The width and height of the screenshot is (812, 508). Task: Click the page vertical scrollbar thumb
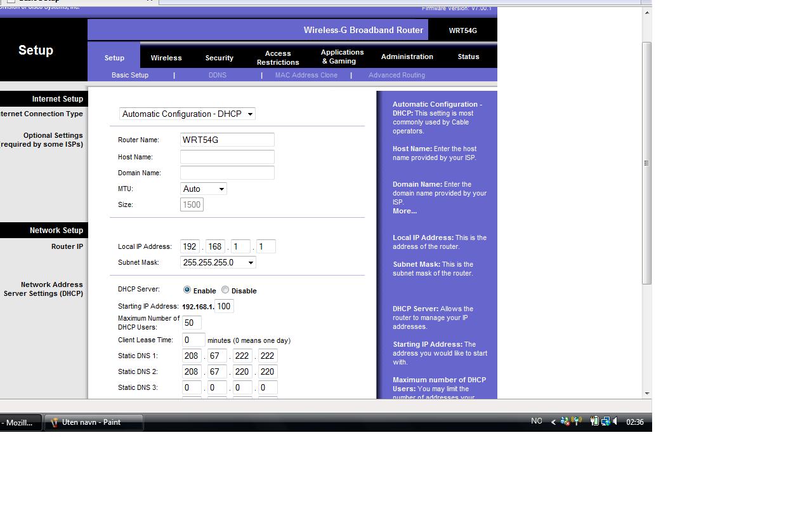[646, 163]
